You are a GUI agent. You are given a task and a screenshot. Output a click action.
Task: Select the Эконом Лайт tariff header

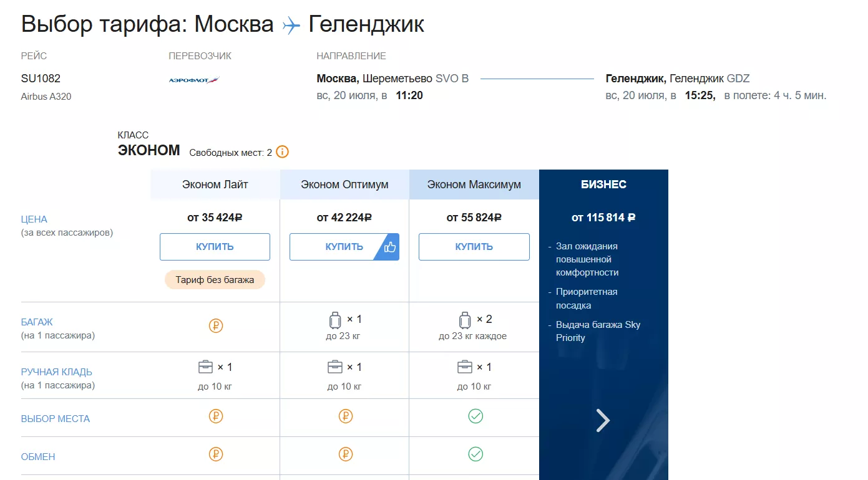[215, 185]
